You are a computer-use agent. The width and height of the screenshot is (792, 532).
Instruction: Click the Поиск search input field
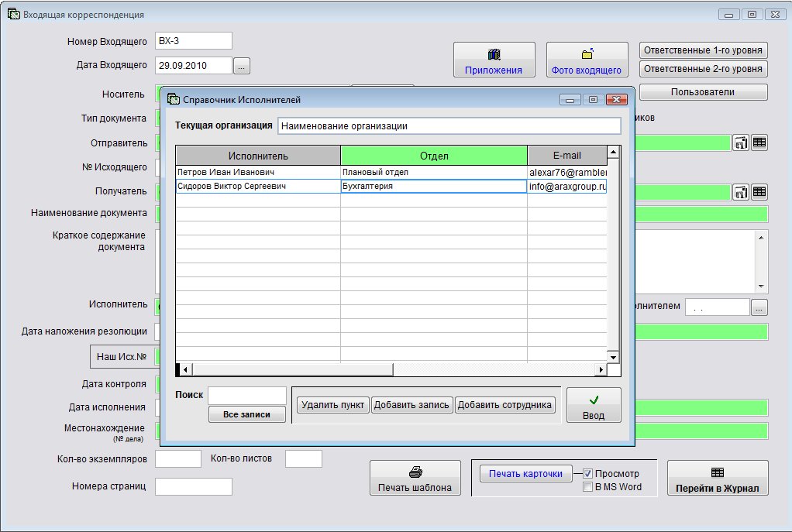[247, 396]
